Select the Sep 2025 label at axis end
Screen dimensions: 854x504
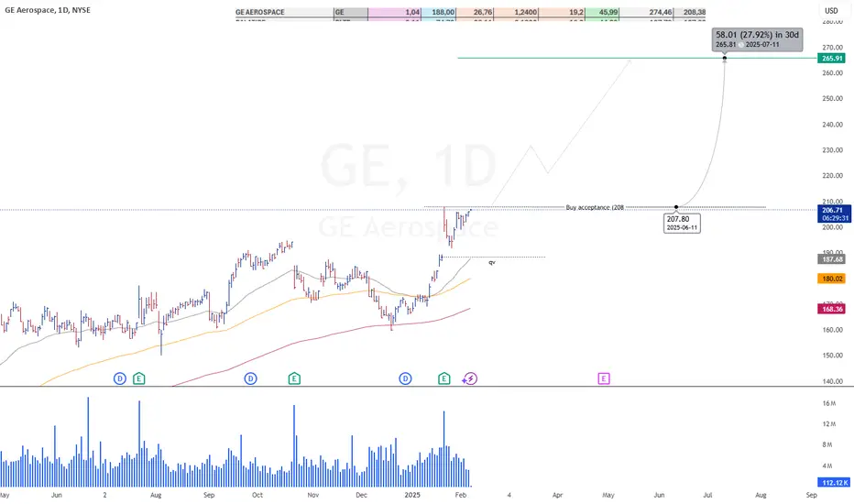click(812, 495)
